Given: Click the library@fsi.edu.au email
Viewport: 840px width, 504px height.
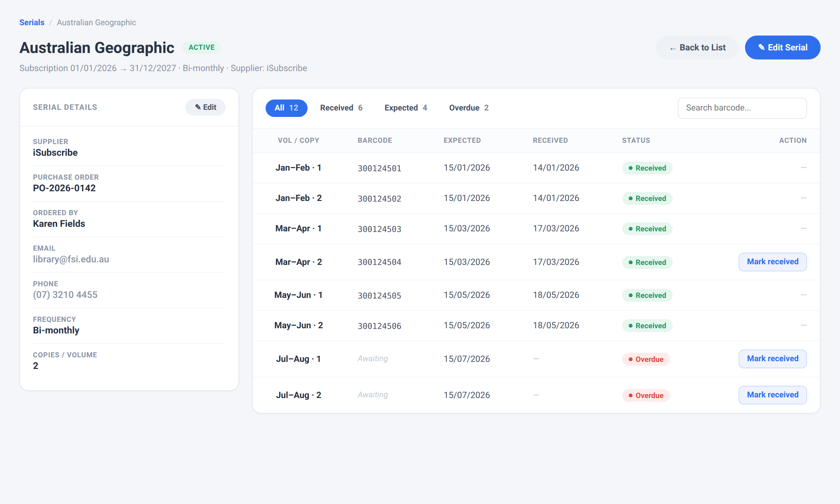Looking at the screenshot, I should [71, 259].
